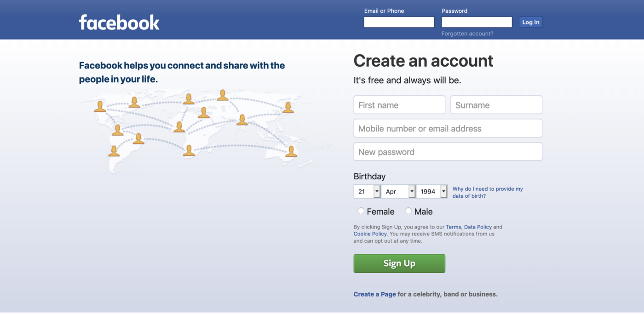Open the birthday year dropdown
Image resolution: width=644 pixels, height=314 pixels.
pyautogui.click(x=431, y=191)
